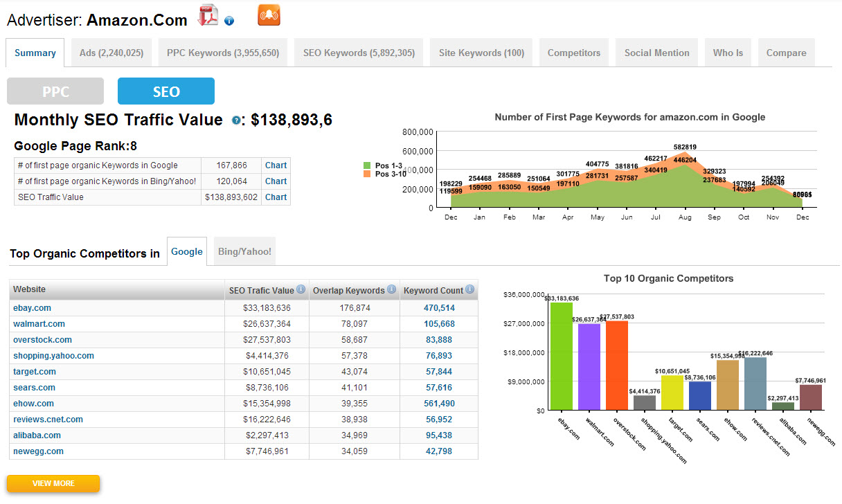842x504 pixels.
Task: Click the orange alert bell icon
Action: 269,15
